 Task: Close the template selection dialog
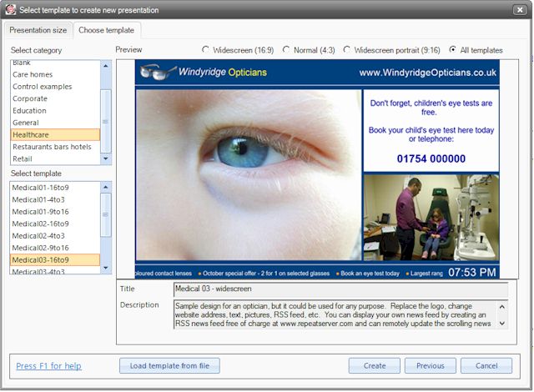point(520,10)
